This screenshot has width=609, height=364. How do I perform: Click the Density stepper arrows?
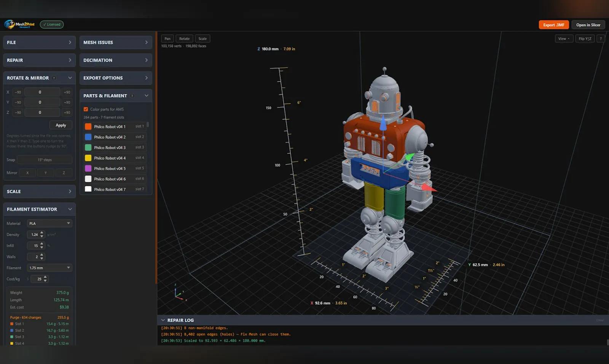[x=42, y=235]
